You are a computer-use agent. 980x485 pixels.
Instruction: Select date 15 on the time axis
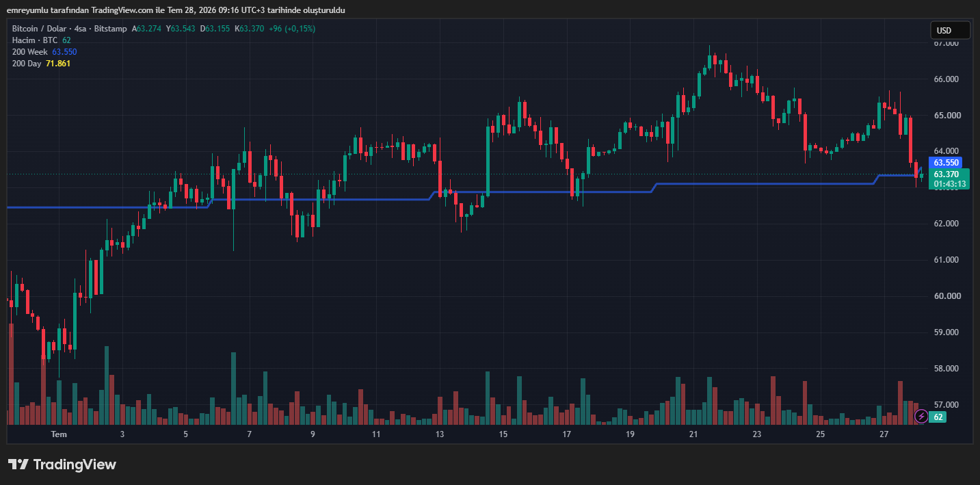point(503,434)
